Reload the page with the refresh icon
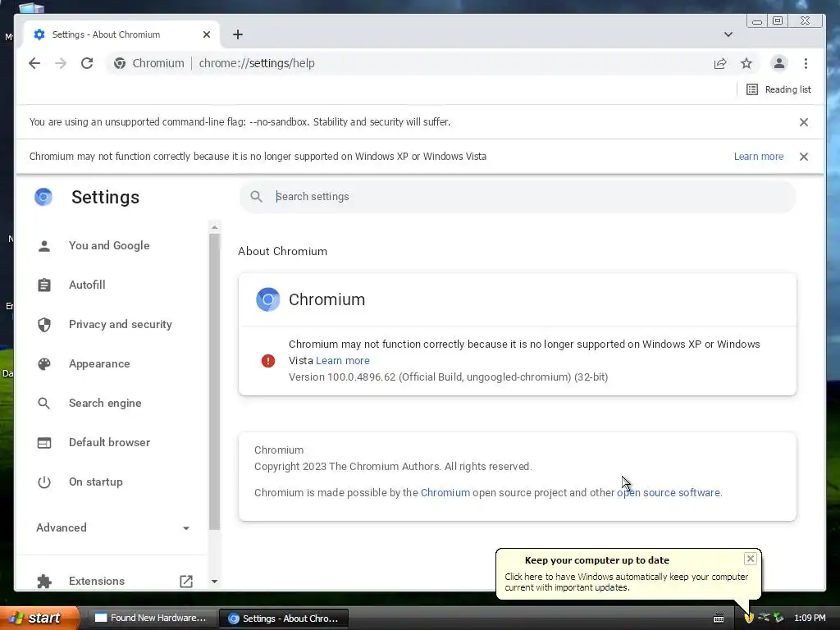This screenshot has height=630, width=840. click(x=87, y=63)
